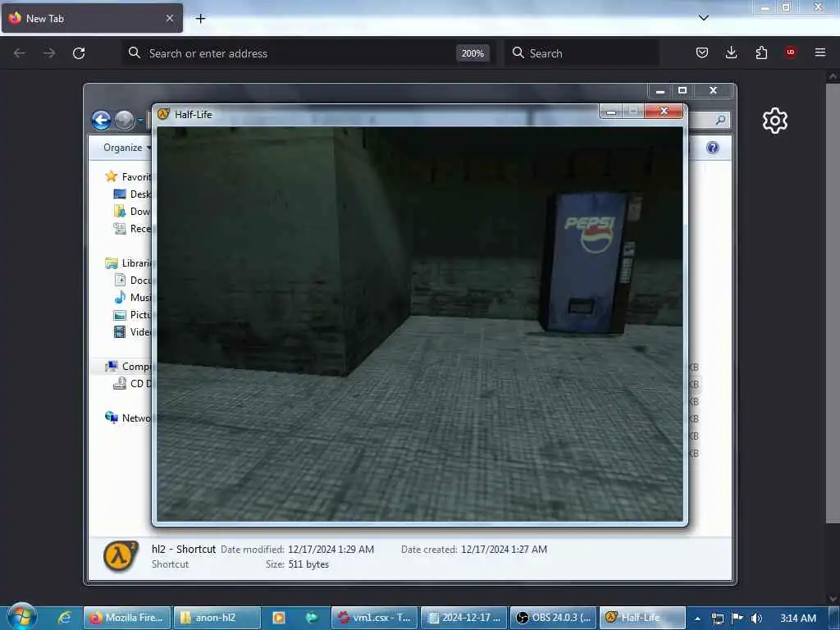Open uBlock Origin extension icon
The image size is (840, 630).
click(x=791, y=52)
